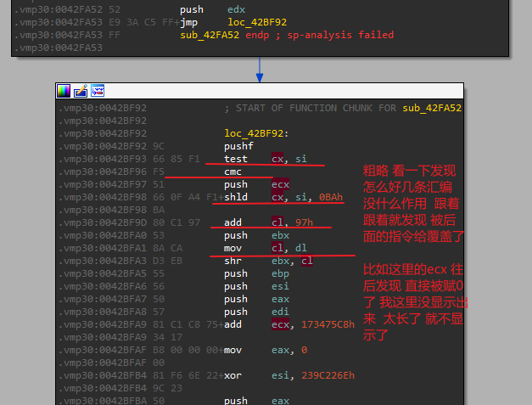Click opcode bytes 80 C1 97
The width and height of the screenshot is (532, 405).
point(176,222)
